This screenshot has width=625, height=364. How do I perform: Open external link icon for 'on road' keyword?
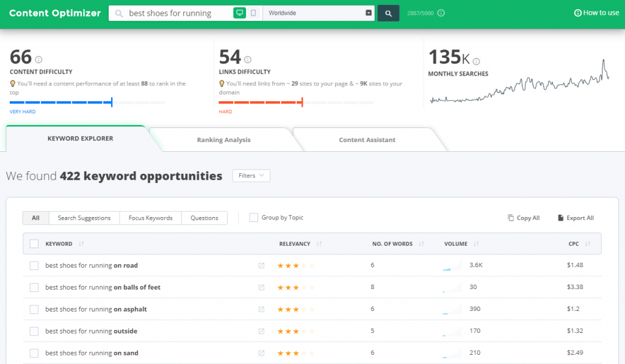(261, 266)
